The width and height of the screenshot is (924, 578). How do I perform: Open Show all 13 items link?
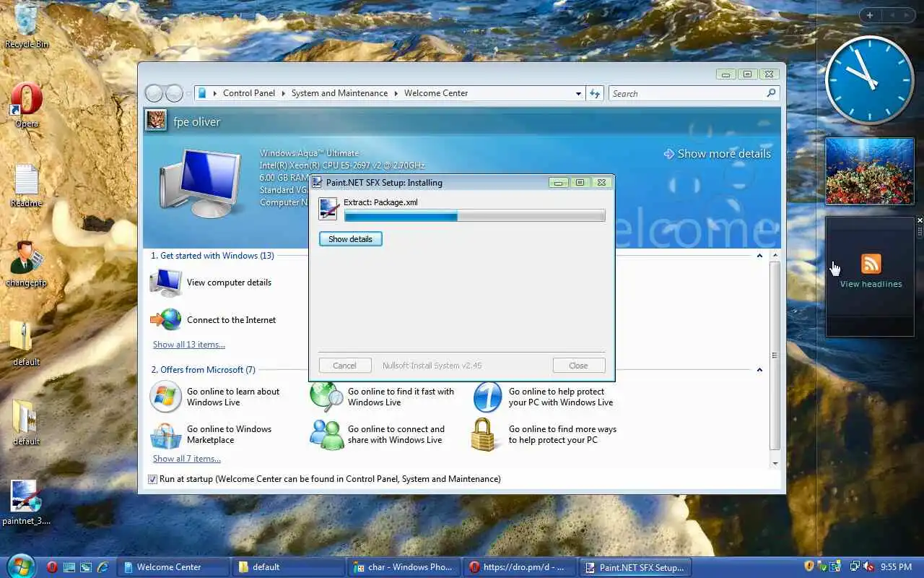[x=189, y=345]
